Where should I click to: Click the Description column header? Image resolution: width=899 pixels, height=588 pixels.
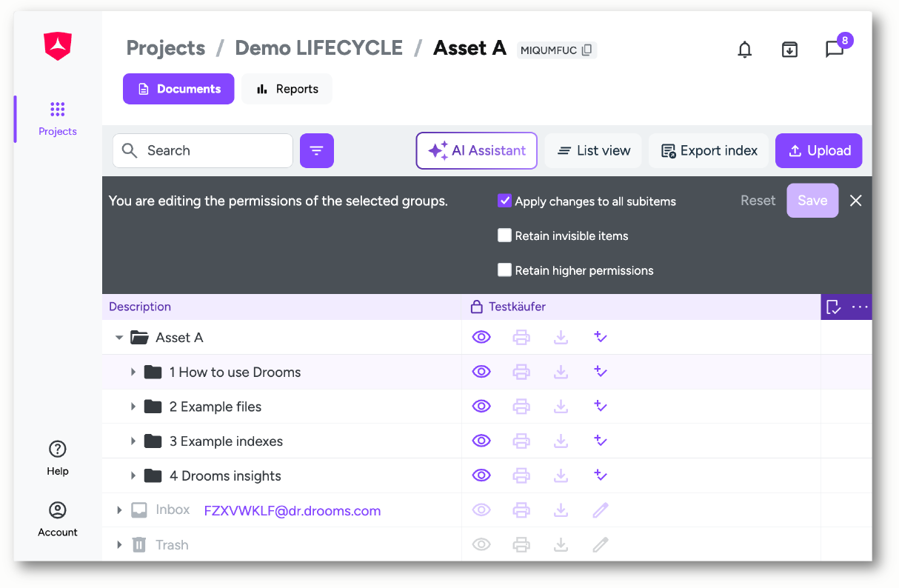tap(140, 307)
